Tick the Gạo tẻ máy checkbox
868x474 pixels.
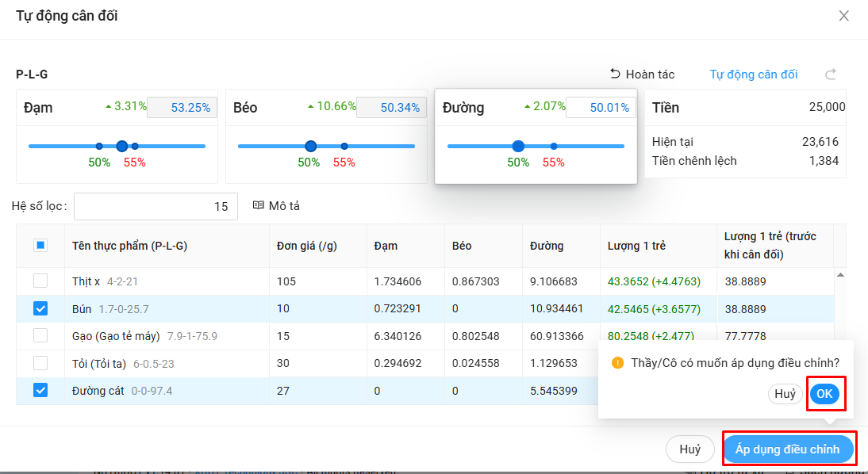(40, 336)
